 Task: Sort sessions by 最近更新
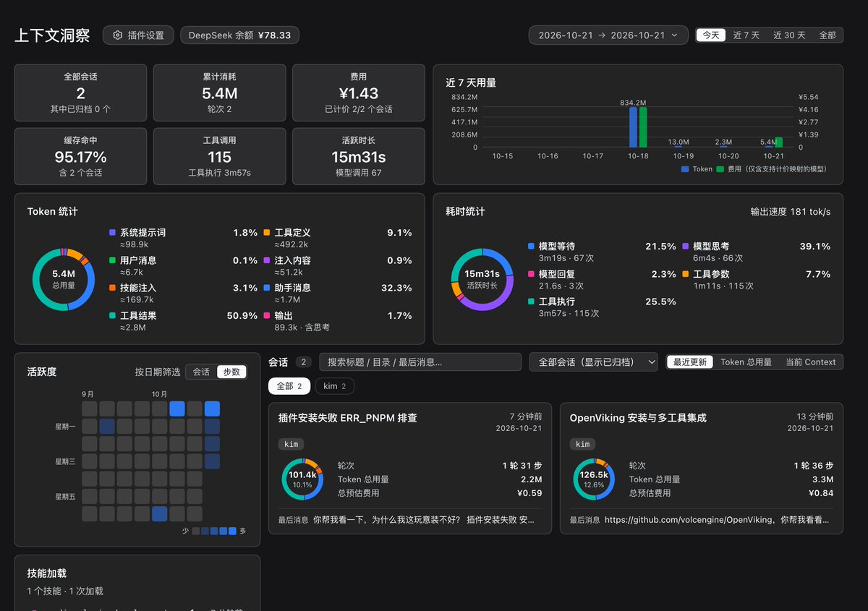[x=690, y=362]
